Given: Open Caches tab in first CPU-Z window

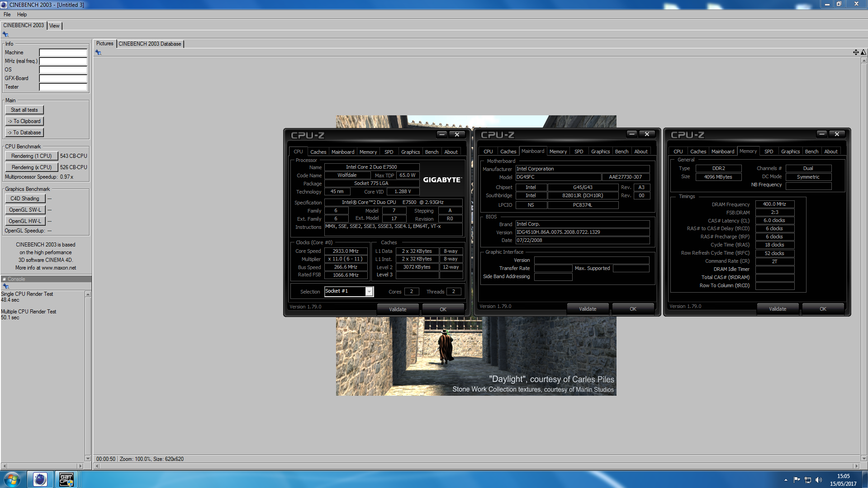Looking at the screenshot, I should (x=318, y=152).
